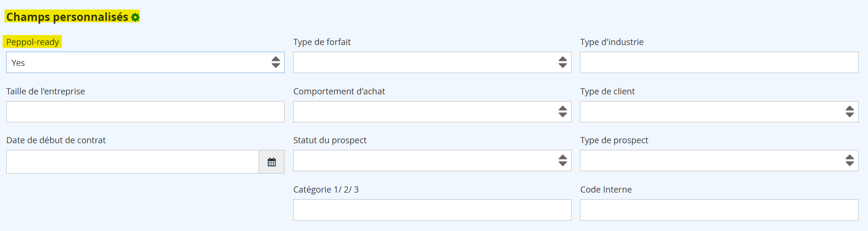
Task: Click the green gear icon beside Champs personnalisés
Action: click(135, 18)
